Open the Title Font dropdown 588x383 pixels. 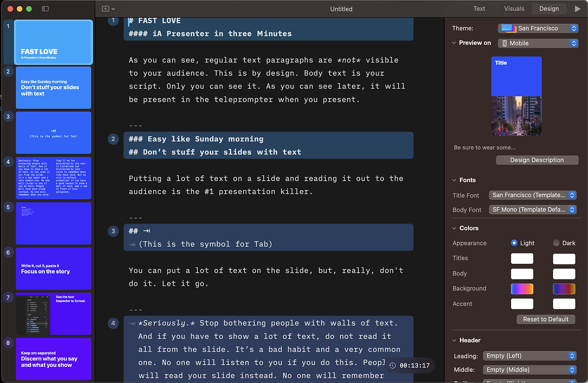click(x=533, y=195)
